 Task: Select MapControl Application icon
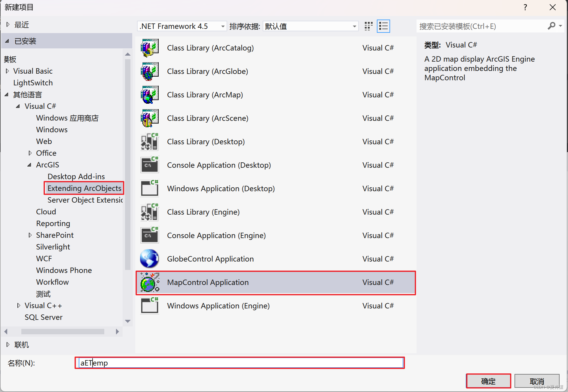(150, 282)
